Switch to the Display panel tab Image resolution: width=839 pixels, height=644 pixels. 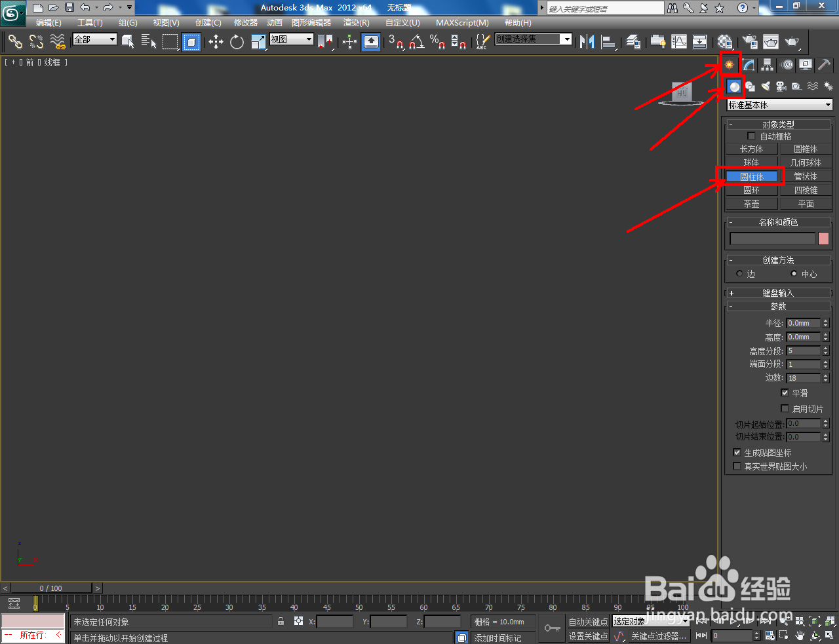tap(806, 64)
